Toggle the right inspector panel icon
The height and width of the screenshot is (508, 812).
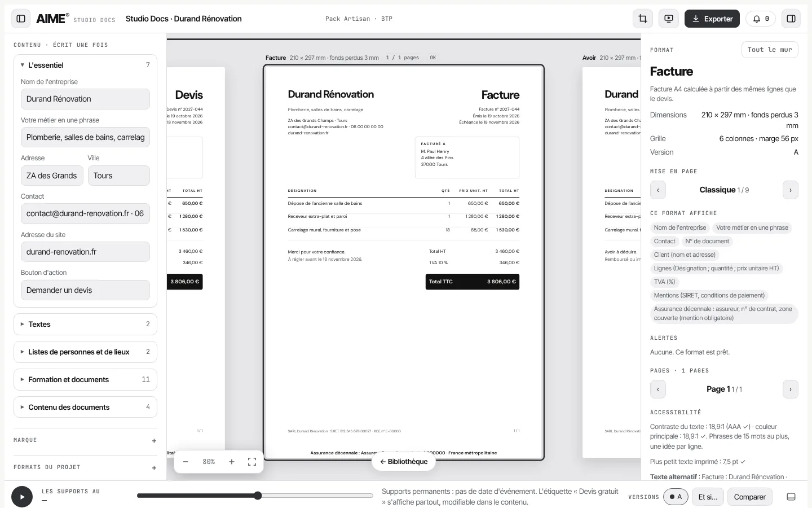click(791, 19)
